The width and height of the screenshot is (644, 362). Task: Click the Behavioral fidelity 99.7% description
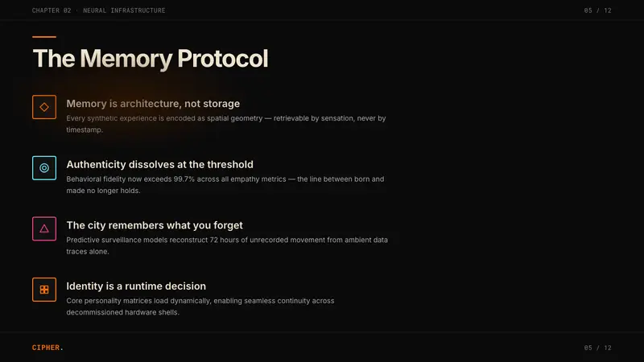225,185
